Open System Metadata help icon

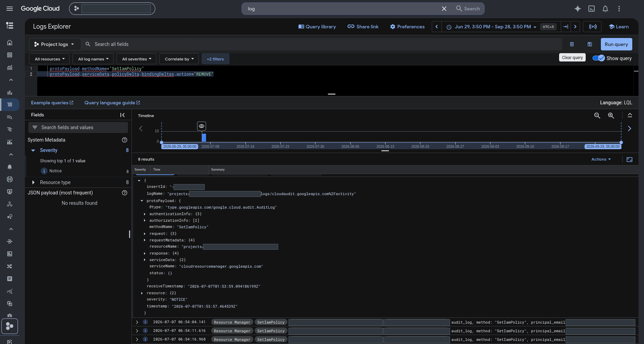125,140
